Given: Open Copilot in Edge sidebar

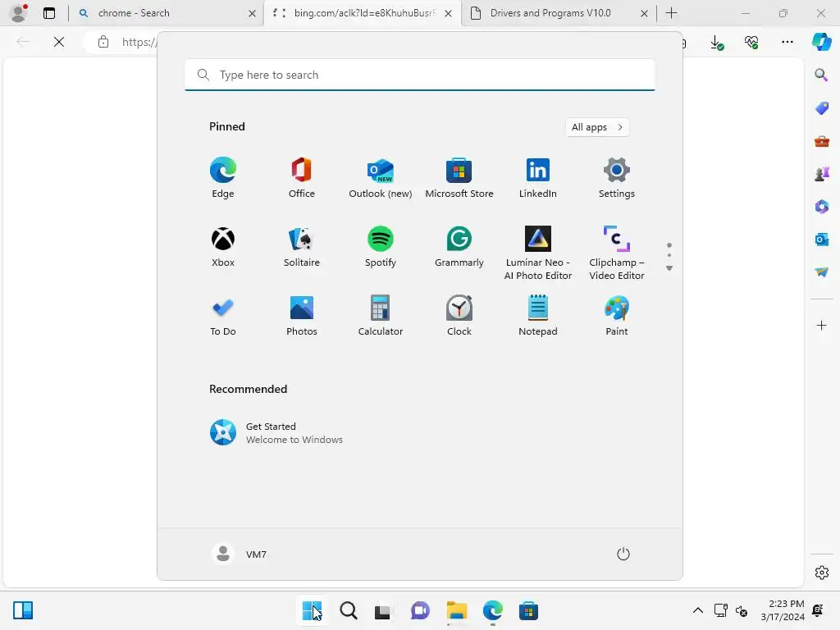Looking at the screenshot, I should (821, 42).
